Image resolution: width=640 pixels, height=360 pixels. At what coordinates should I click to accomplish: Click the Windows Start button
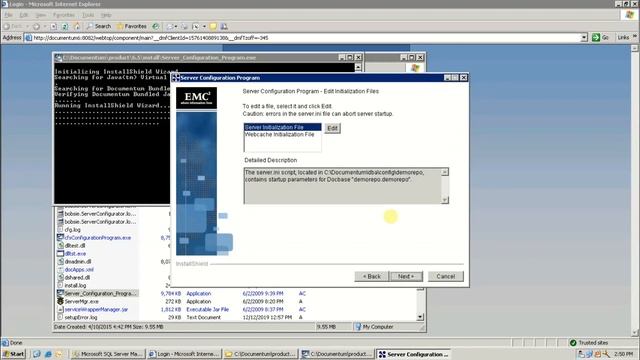pyautogui.click(x=13, y=354)
